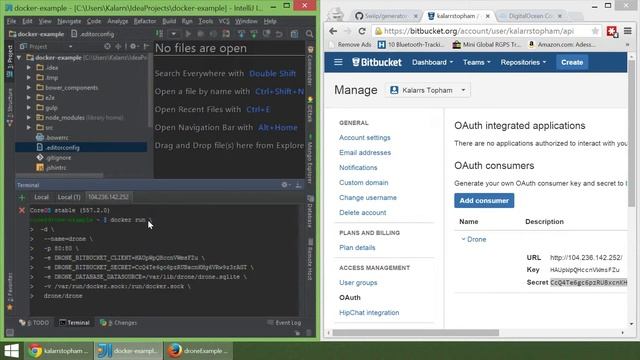Open the Navigate menu in IntelliJ
Screen dimensions: 640x360
pyautogui.click(x=69, y=21)
